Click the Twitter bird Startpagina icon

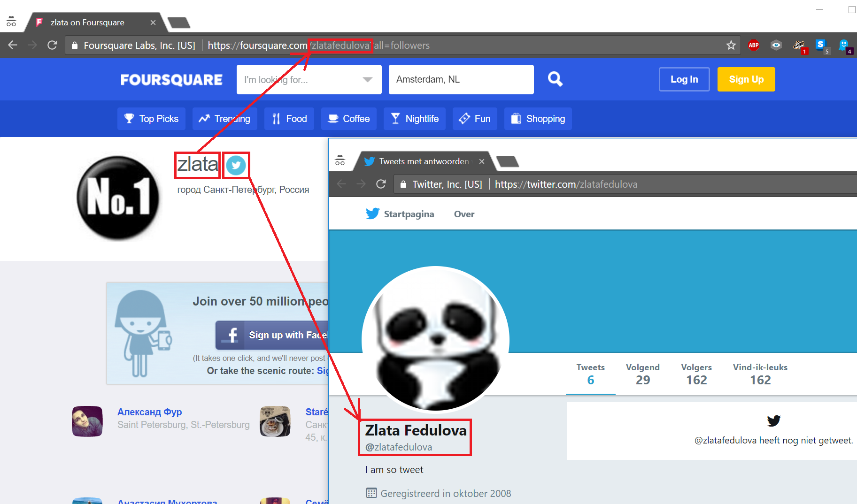click(372, 214)
